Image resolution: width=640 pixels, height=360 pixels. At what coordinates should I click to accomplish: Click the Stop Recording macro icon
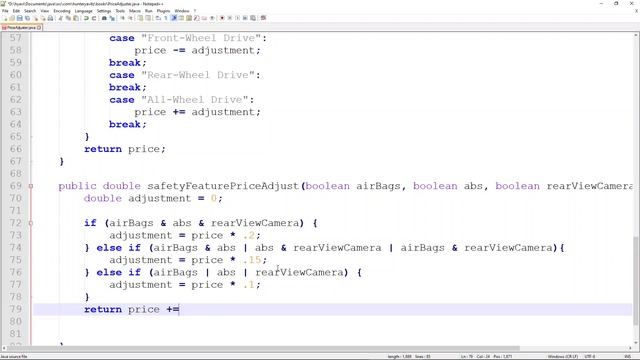[x=229, y=18]
